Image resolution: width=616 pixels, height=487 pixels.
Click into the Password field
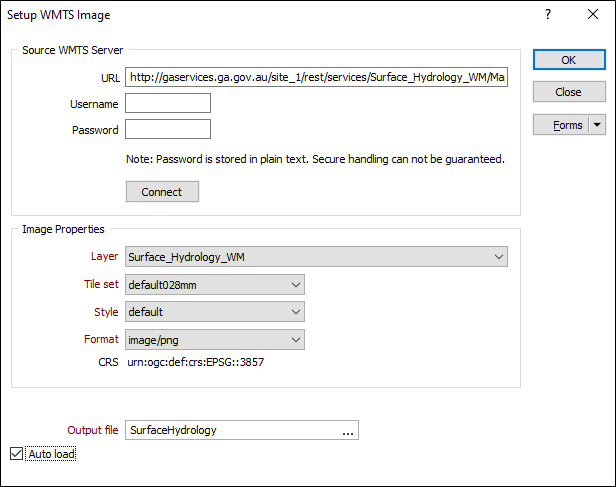168,129
